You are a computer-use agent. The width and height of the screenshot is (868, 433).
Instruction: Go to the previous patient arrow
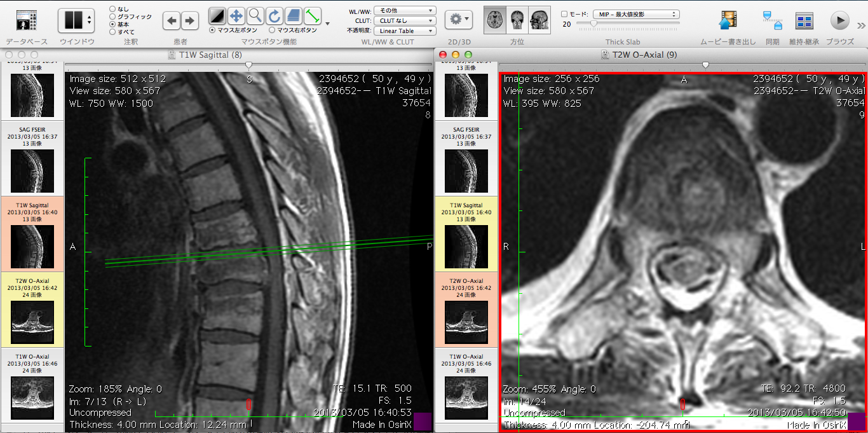coord(172,21)
